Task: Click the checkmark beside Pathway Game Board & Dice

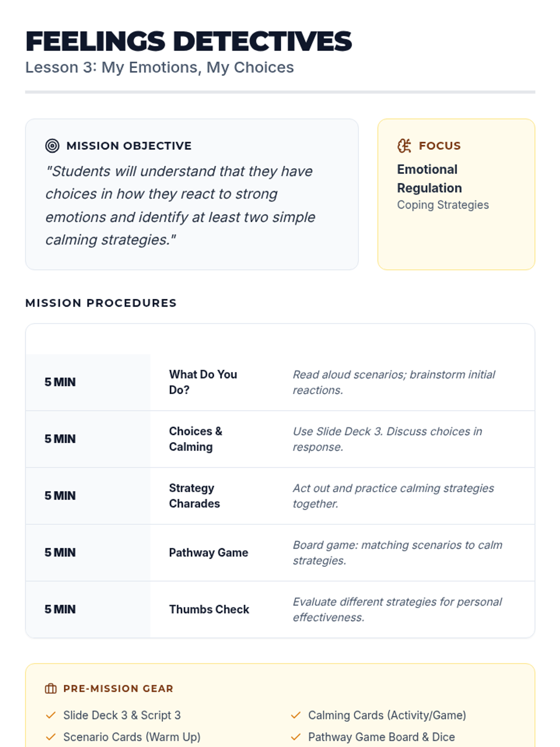Action: click(x=295, y=737)
